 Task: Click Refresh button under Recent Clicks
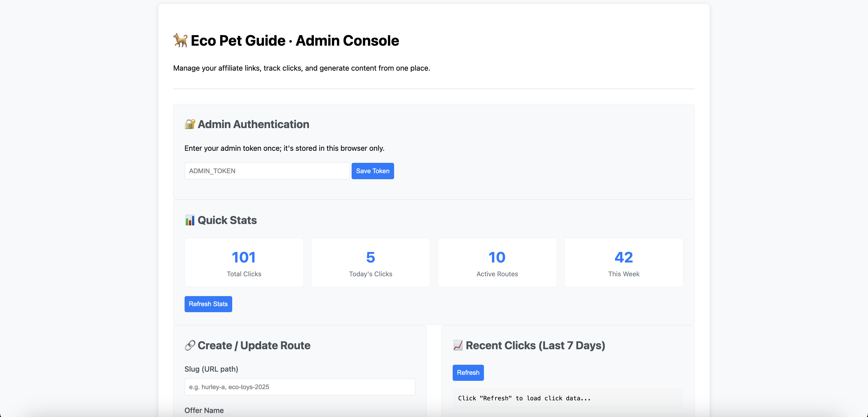[x=468, y=372]
